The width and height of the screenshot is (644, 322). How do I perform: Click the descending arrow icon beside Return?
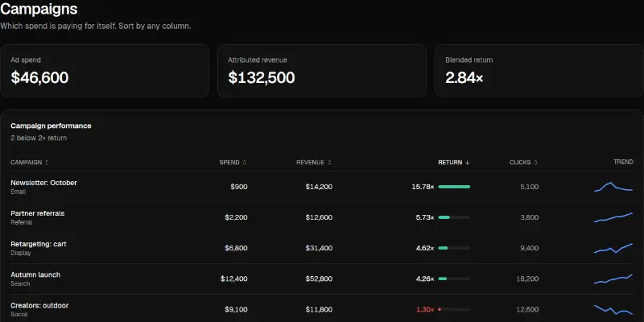(467, 163)
